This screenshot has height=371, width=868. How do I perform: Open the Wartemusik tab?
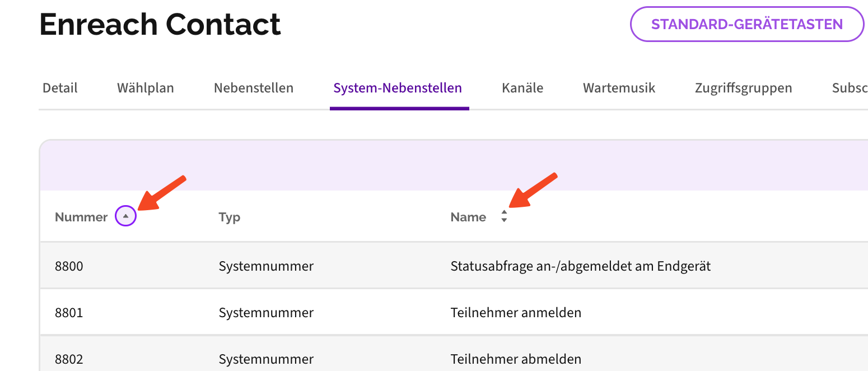click(x=619, y=88)
